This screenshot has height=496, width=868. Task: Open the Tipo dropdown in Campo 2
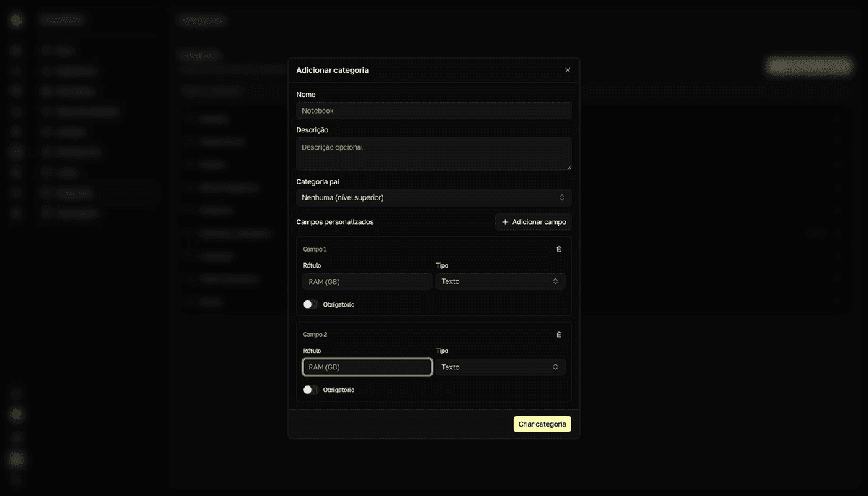click(501, 367)
